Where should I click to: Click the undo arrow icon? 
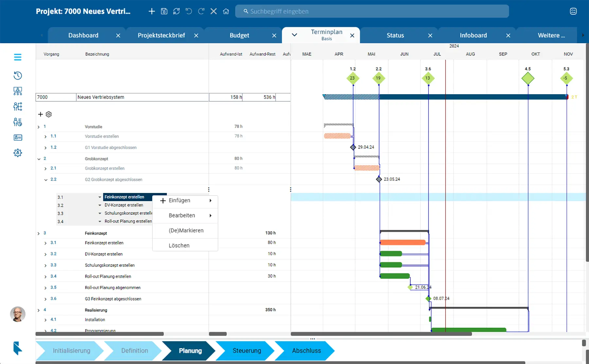189,11
